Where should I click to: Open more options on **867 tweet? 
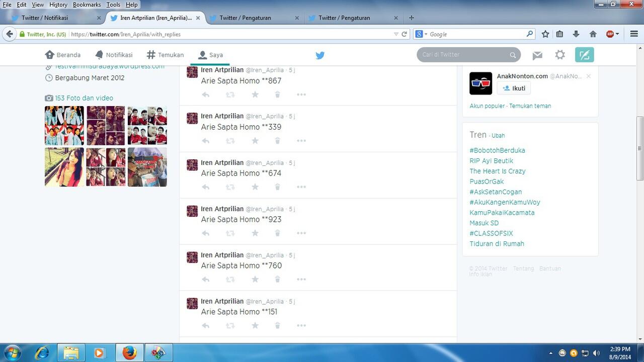tap(301, 95)
